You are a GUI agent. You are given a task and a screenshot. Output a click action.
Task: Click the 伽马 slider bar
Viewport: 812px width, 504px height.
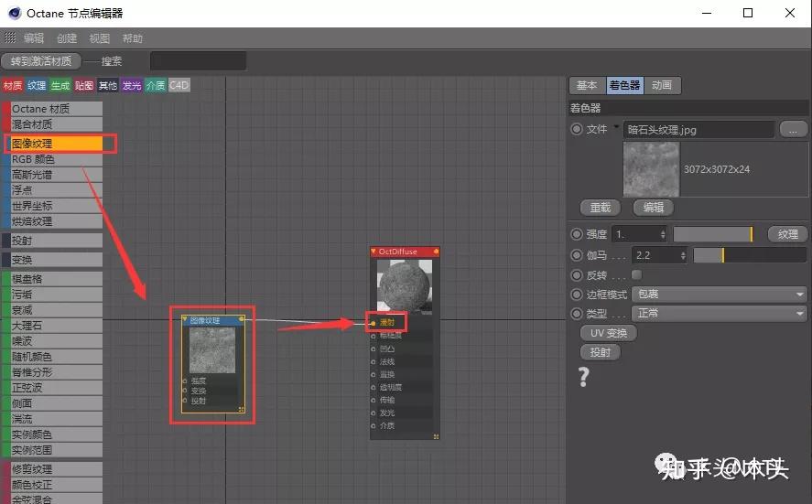(x=750, y=255)
